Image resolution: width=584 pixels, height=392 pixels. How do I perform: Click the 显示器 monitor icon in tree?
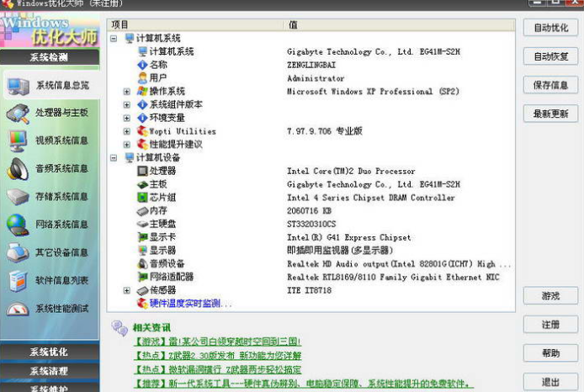tap(142, 251)
